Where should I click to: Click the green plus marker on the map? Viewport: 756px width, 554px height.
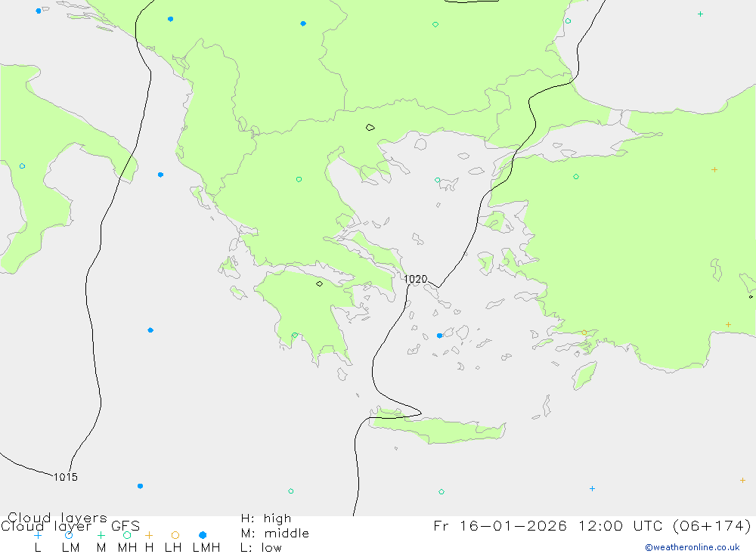pos(700,14)
